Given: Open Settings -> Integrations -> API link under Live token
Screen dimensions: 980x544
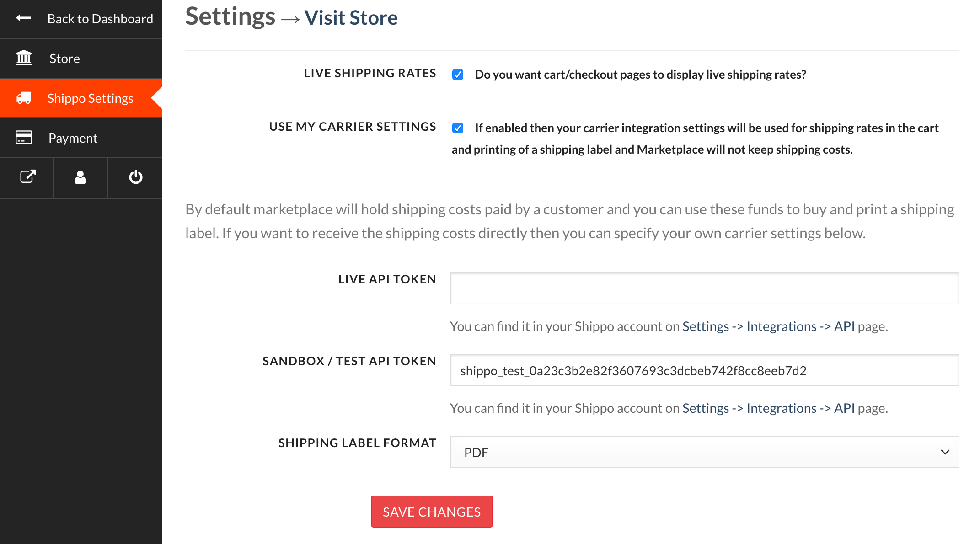Looking at the screenshot, I should 768,326.
